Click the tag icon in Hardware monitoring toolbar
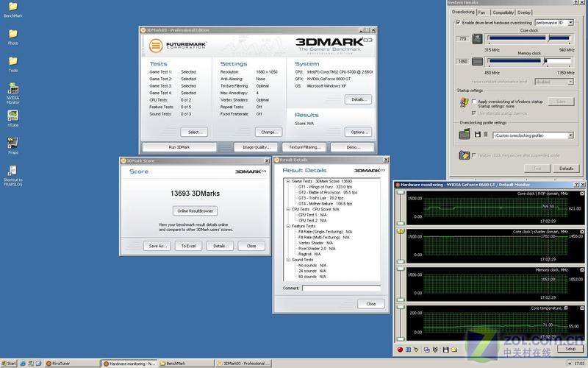The height and width of the screenshot is (368, 588). 416,350
